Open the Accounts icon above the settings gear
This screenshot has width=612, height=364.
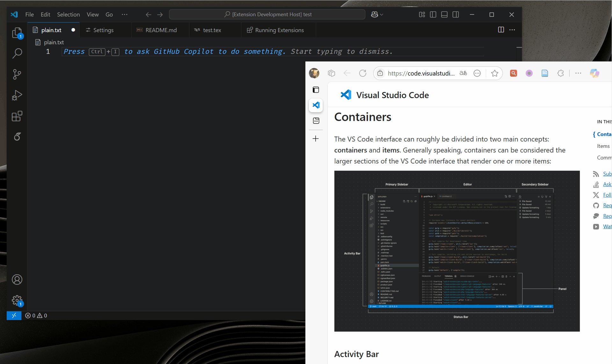pyautogui.click(x=17, y=280)
